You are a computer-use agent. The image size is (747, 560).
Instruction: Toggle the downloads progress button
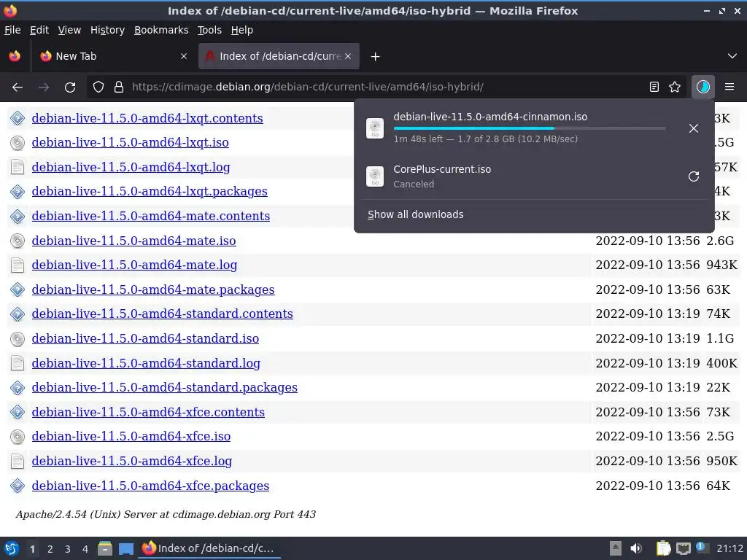pos(703,87)
